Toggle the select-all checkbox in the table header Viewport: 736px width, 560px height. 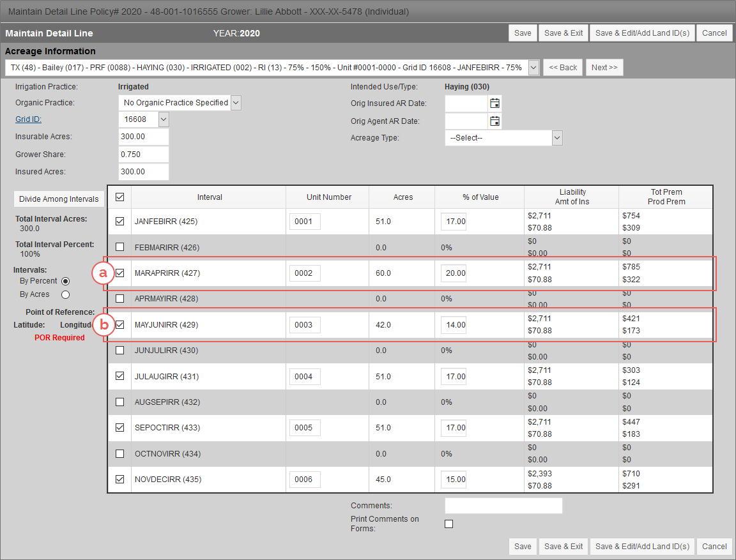pos(119,196)
